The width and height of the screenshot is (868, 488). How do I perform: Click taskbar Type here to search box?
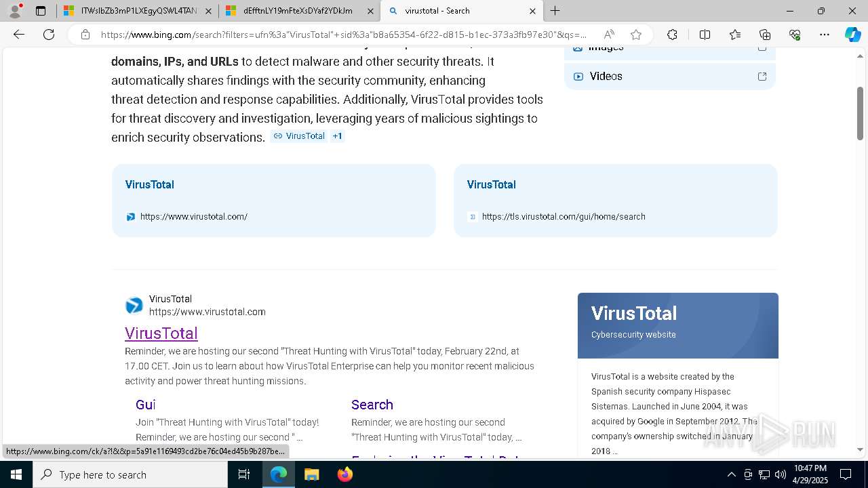130,474
